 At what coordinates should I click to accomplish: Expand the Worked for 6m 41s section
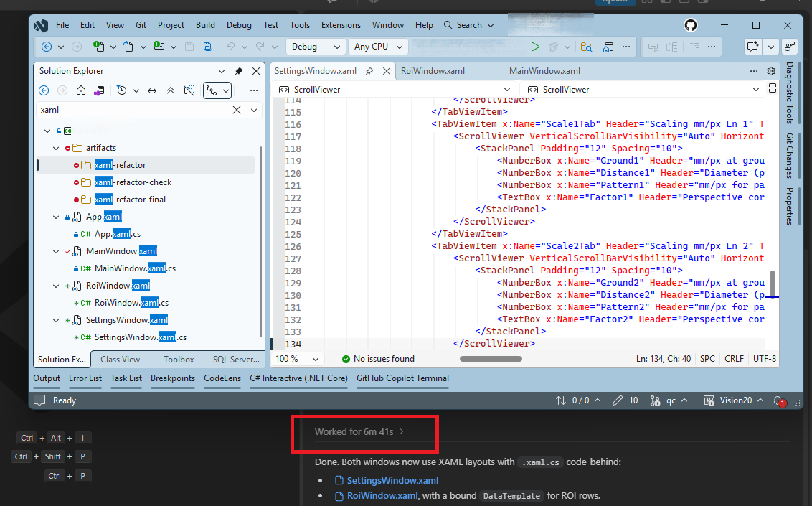click(359, 431)
